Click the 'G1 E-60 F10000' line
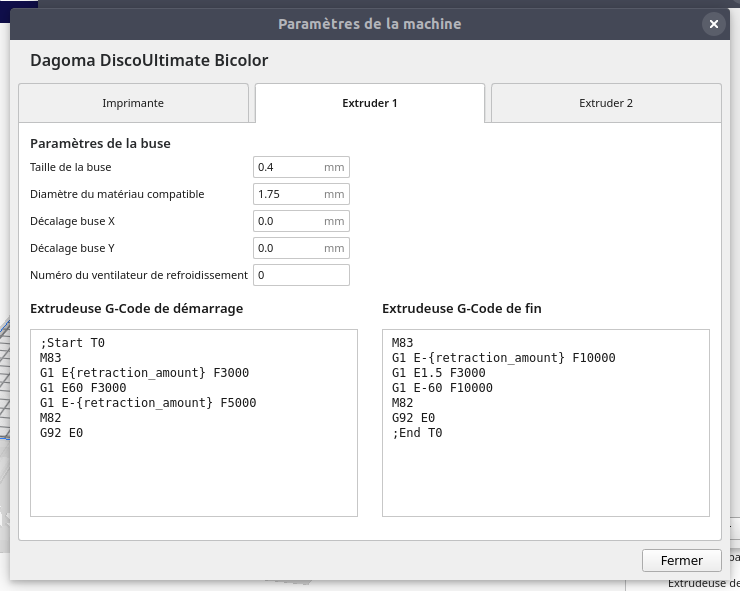740x591 pixels. point(442,388)
